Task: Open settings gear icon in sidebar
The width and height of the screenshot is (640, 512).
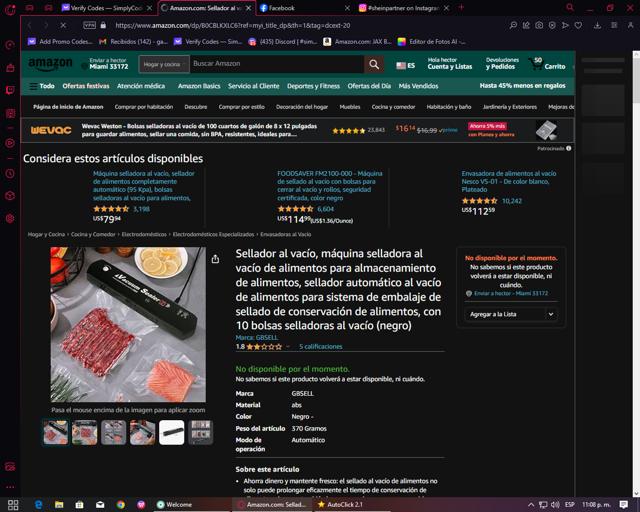Action: 10,218
